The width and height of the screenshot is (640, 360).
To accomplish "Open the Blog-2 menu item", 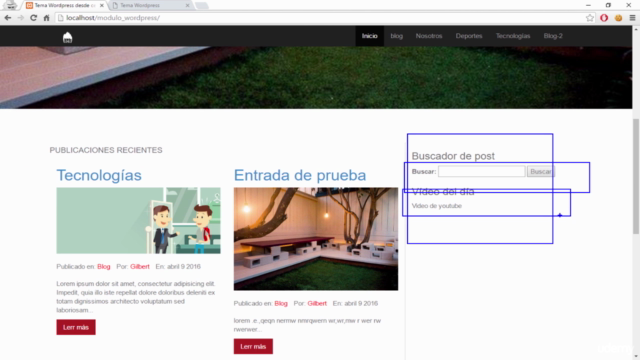I will point(553,36).
